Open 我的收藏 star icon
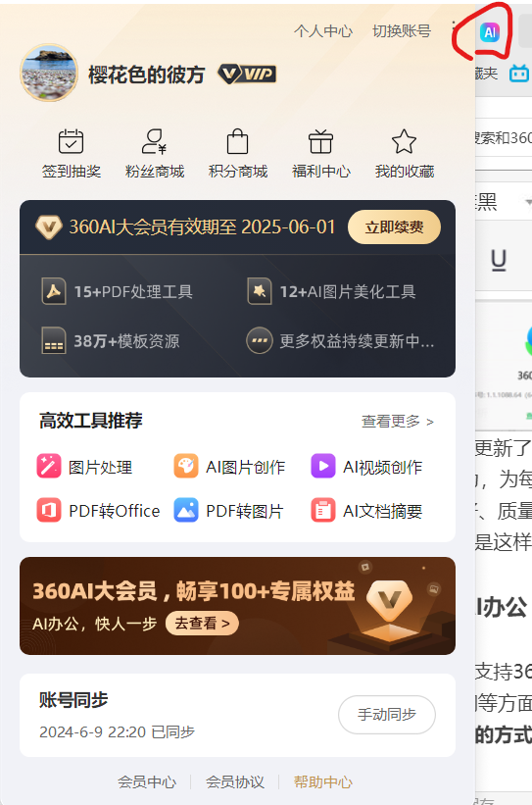The width and height of the screenshot is (532, 805). (x=404, y=141)
